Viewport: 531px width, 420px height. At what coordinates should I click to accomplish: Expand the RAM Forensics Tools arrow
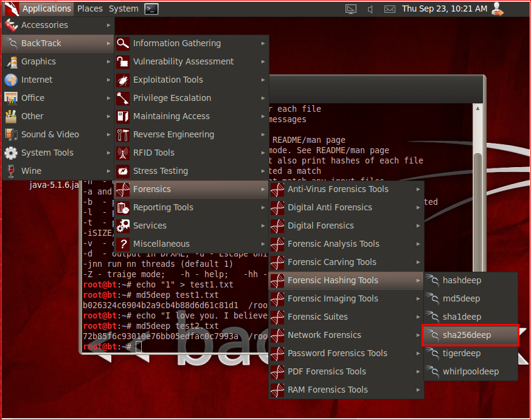[418, 390]
